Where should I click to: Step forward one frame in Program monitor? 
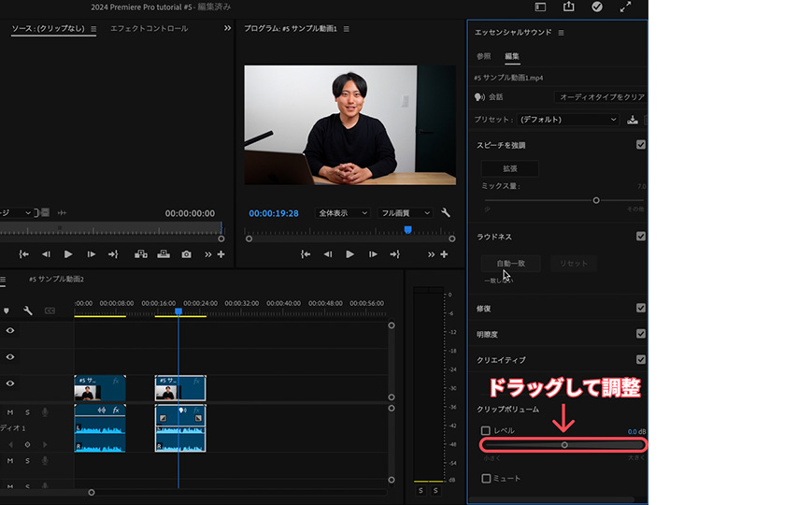[373, 254]
